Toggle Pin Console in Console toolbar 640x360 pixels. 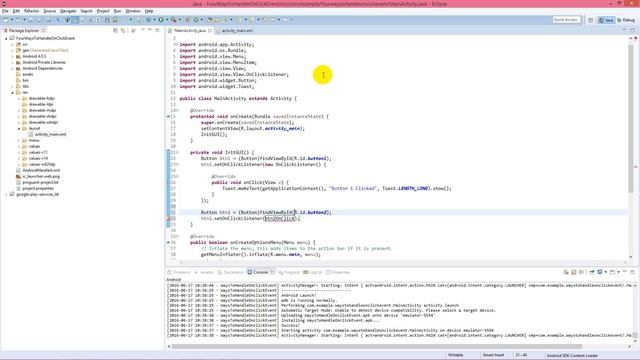592,272
